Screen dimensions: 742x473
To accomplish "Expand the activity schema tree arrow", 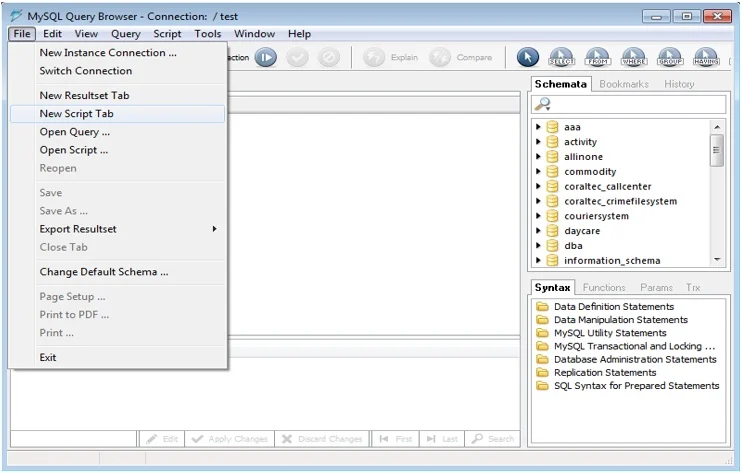I will pos(538,141).
